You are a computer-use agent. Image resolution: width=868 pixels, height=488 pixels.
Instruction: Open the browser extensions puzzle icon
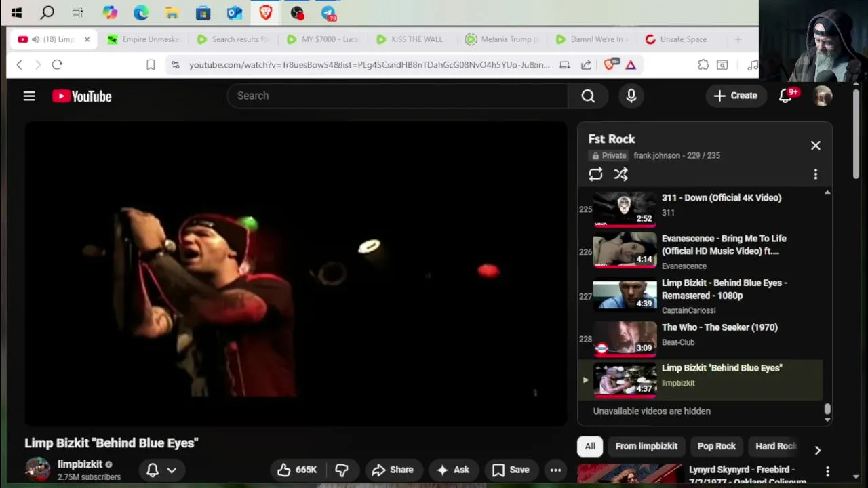coord(703,65)
